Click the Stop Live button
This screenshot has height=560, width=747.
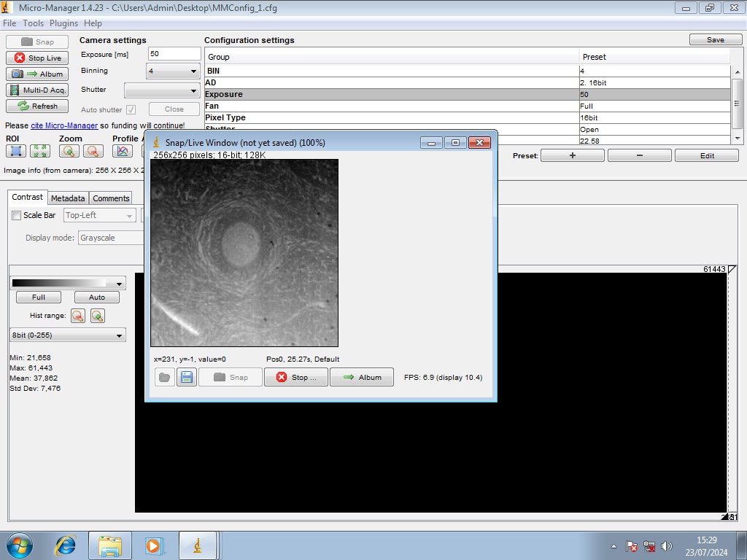pyautogui.click(x=37, y=58)
